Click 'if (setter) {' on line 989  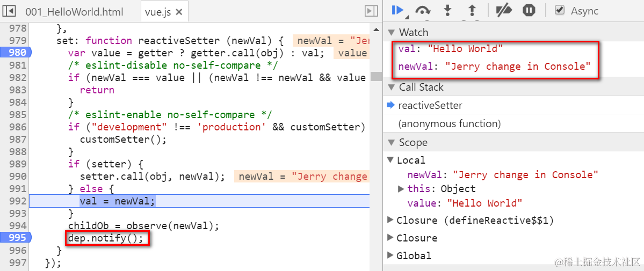point(106,164)
